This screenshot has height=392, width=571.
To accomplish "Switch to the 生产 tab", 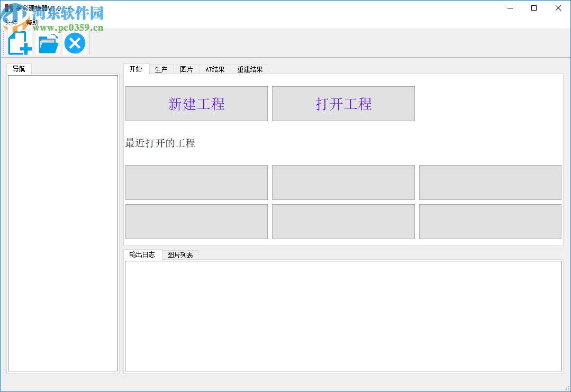I will pos(161,69).
